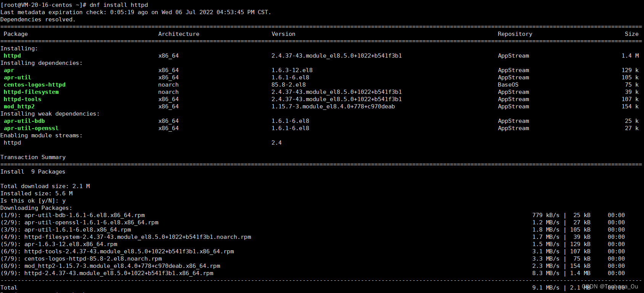Click download line '(9/9): httpd-2.4.37-43' rpm
This screenshot has height=293, width=644.
[107, 273]
